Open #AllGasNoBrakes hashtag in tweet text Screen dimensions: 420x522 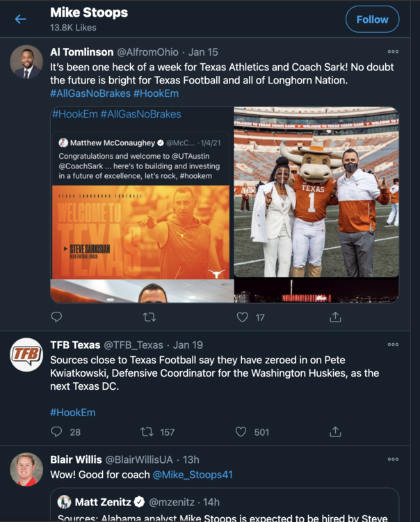90,93
